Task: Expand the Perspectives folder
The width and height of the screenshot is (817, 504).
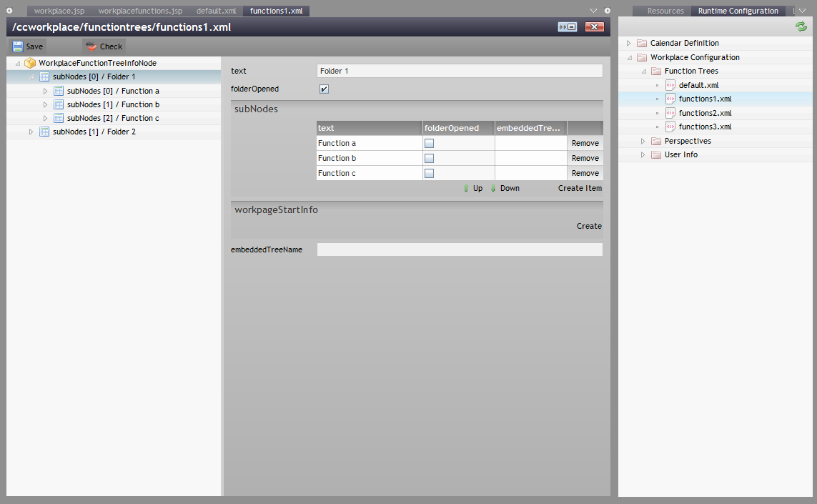Action: point(643,141)
